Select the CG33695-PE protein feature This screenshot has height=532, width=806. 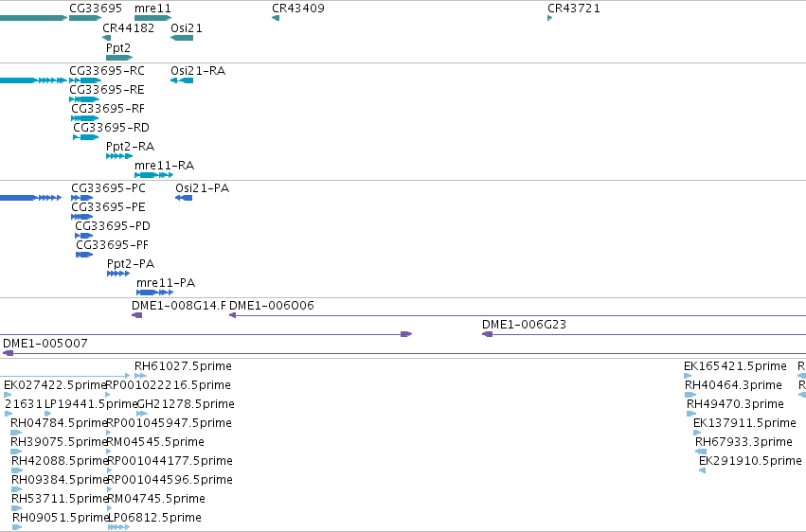pyautogui.click(x=81, y=217)
